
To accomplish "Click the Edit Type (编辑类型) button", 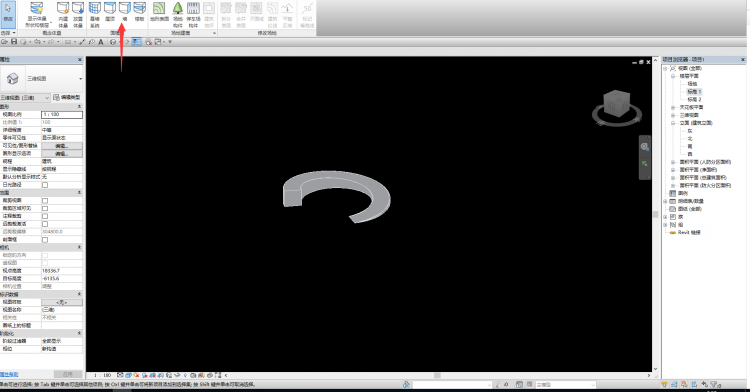I will pos(67,98).
